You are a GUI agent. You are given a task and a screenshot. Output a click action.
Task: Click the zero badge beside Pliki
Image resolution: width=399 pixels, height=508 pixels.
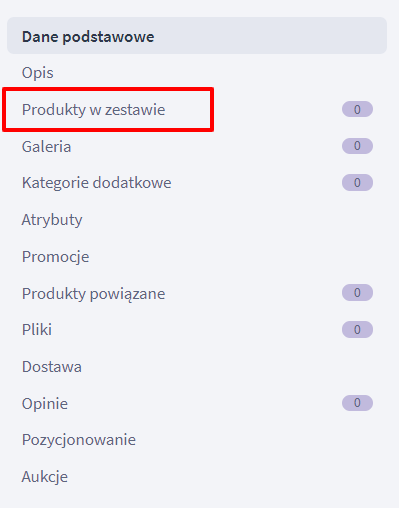pyautogui.click(x=357, y=330)
